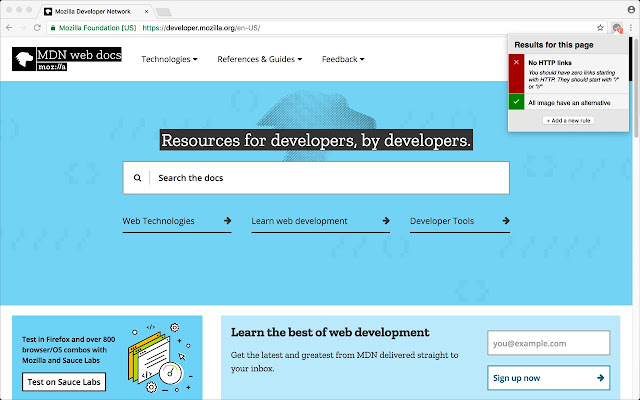640x400 pixels.
Task: Click the rule checker extension icon
Action: point(617,28)
